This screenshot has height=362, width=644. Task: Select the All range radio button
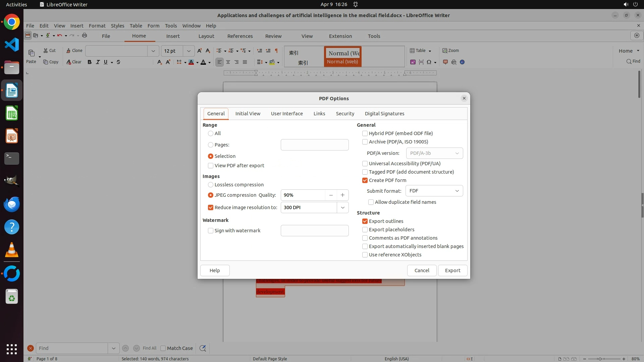pos(211,133)
